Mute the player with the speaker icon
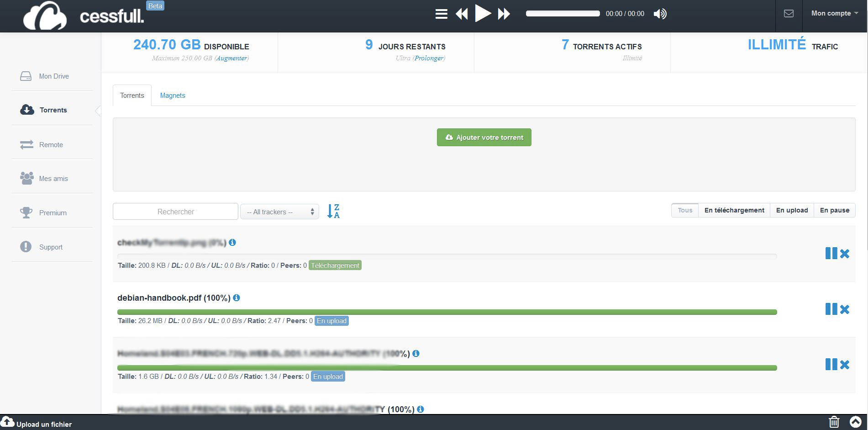Screen dimensions: 868x430 click(x=660, y=14)
